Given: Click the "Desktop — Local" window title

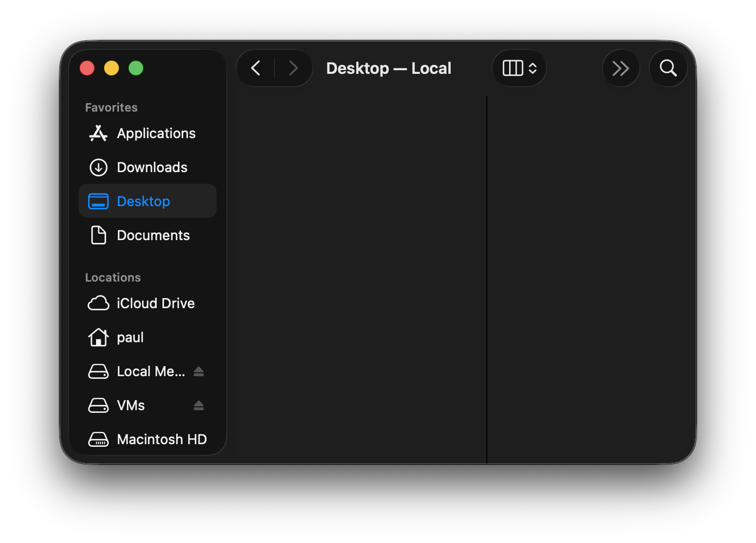Looking at the screenshot, I should click(x=389, y=68).
